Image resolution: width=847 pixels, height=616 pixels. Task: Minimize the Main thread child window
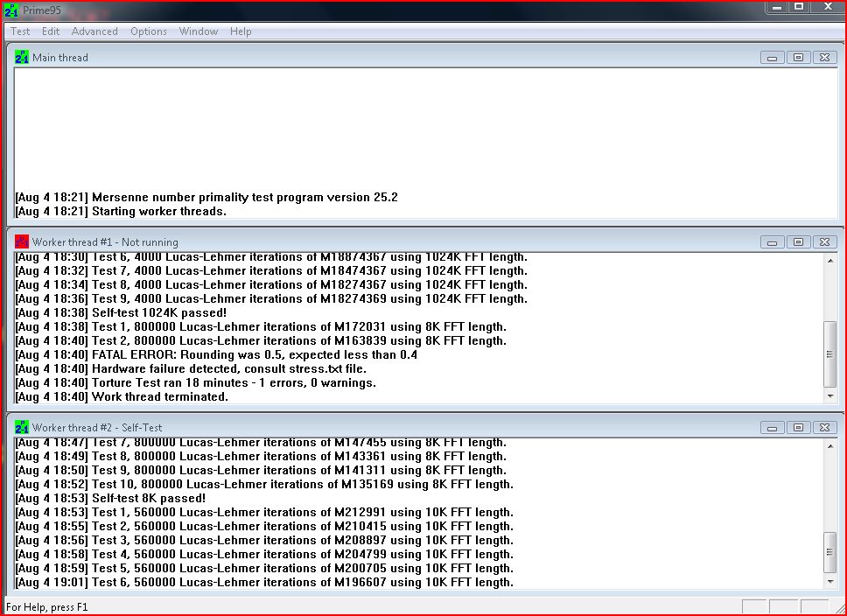[x=773, y=57]
